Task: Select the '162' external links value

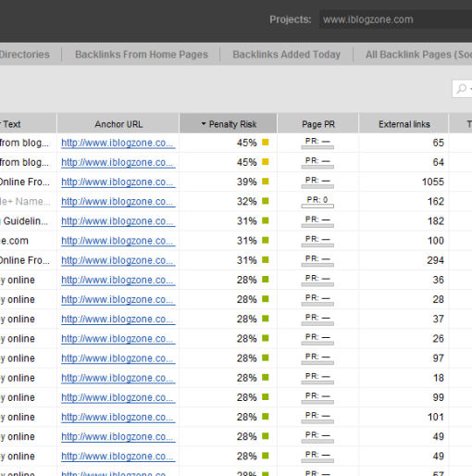Action: point(436,202)
